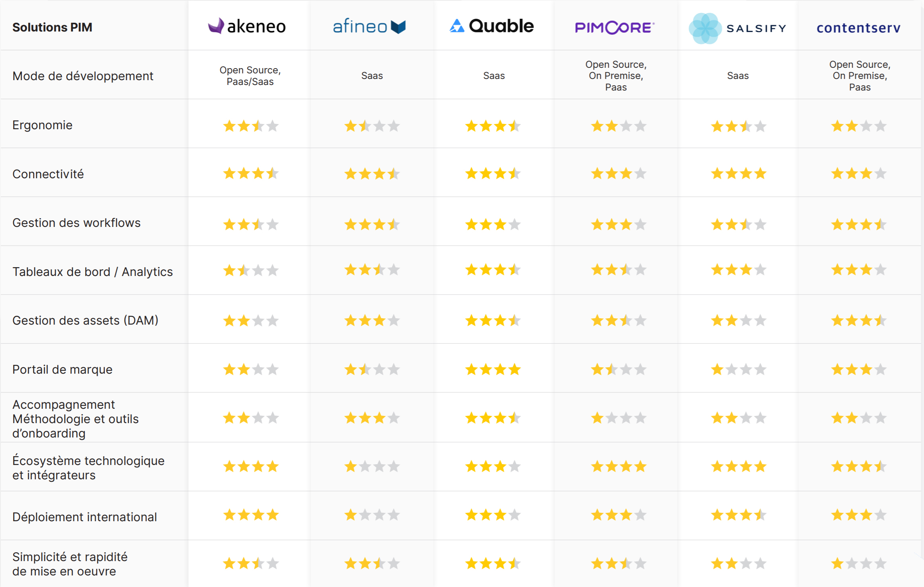Screen dimensions: 924x587
Task: Click the Pimcore logo
Action: tap(615, 28)
